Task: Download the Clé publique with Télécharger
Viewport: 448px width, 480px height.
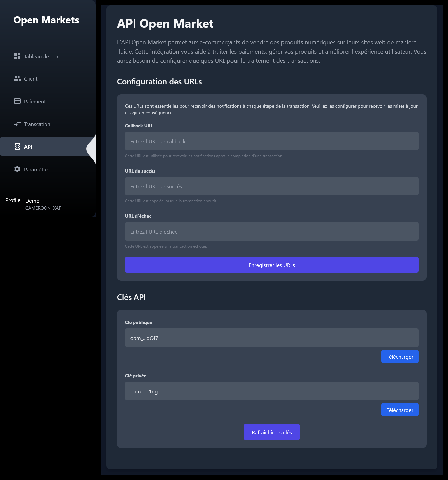Action: coord(400,356)
